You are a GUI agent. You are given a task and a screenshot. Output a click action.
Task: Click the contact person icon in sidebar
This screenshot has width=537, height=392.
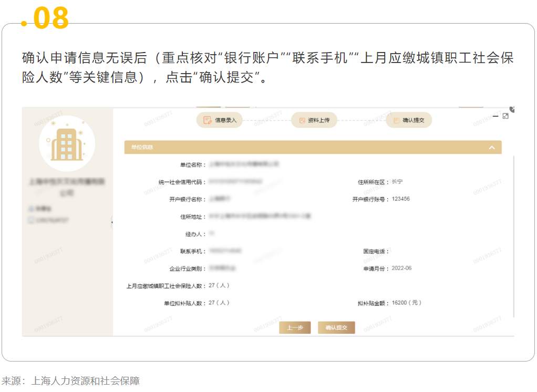30,209
